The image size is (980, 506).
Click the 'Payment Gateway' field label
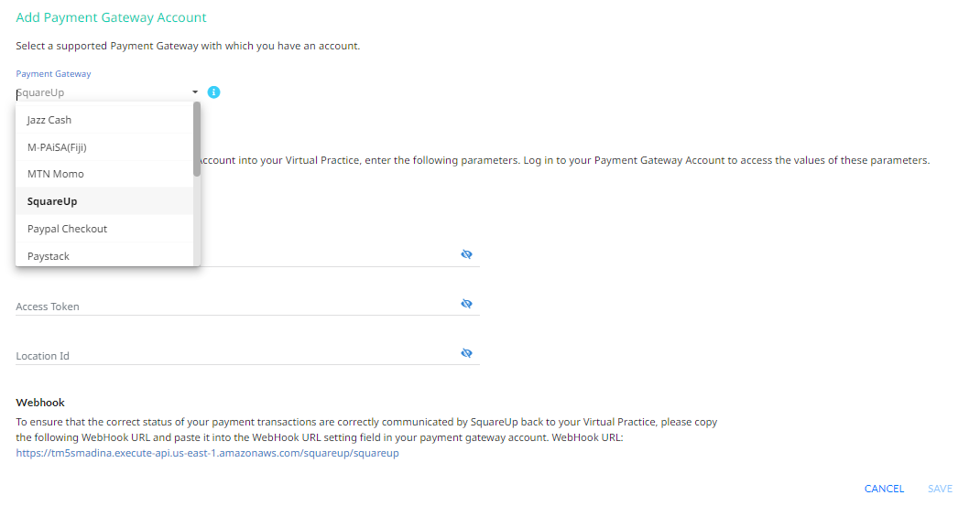pyautogui.click(x=54, y=74)
